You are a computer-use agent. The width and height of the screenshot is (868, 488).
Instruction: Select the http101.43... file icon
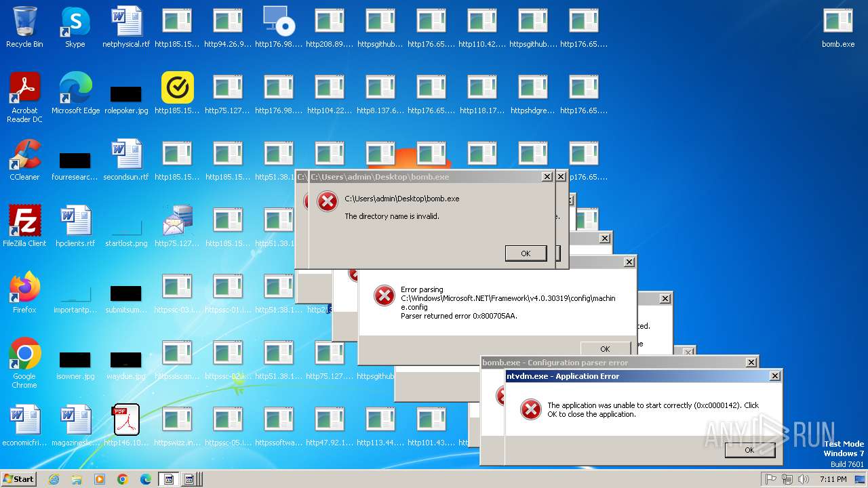pos(431,426)
